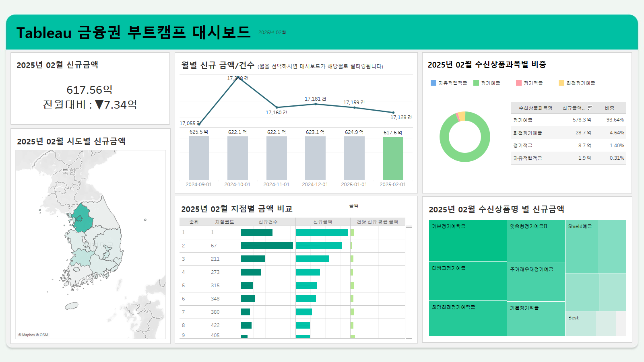Viewport: 644px width, 362px height.
Task: Select 신규건수 bar for branch 67
Action: (267, 245)
